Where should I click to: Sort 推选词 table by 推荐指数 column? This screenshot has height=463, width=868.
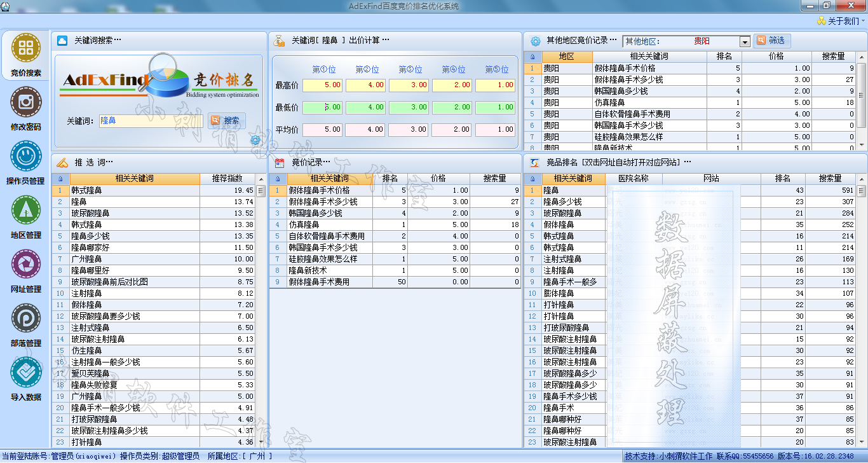click(227, 179)
